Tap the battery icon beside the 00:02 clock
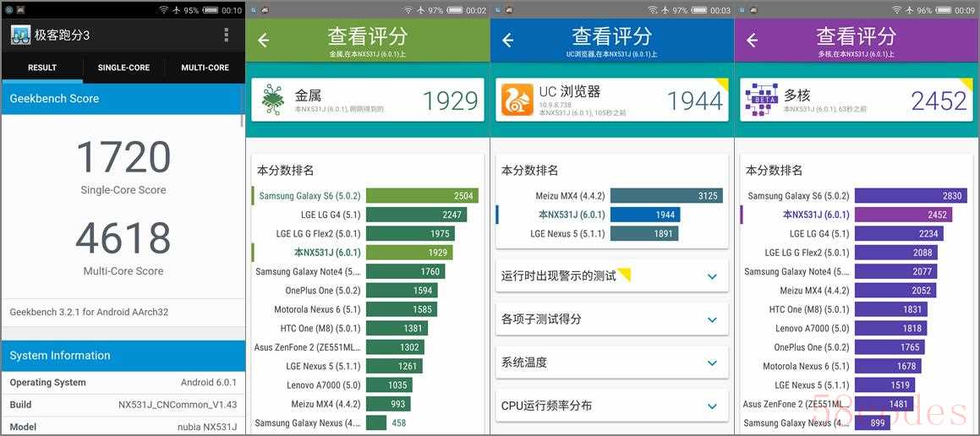The height and width of the screenshot is (436, 980). click(x=455, y=11)
